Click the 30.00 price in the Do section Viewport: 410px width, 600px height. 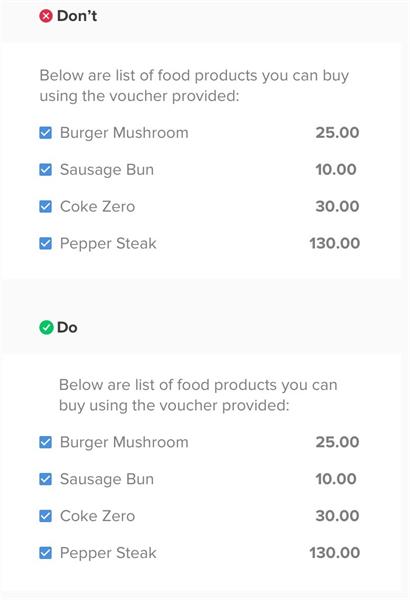337,516
